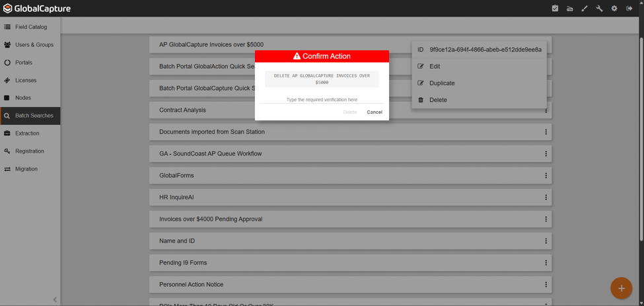
Task: Click the sign out arrow icon
Action: [629, 8]
